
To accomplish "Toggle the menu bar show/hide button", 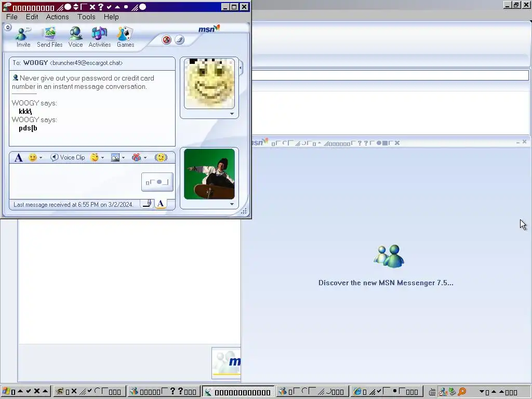I will click(x=8, y=27).
